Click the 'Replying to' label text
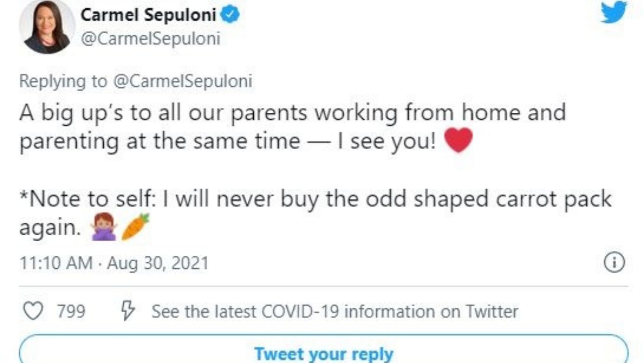This screenshot has height=363, width=644. coord(63,81)
